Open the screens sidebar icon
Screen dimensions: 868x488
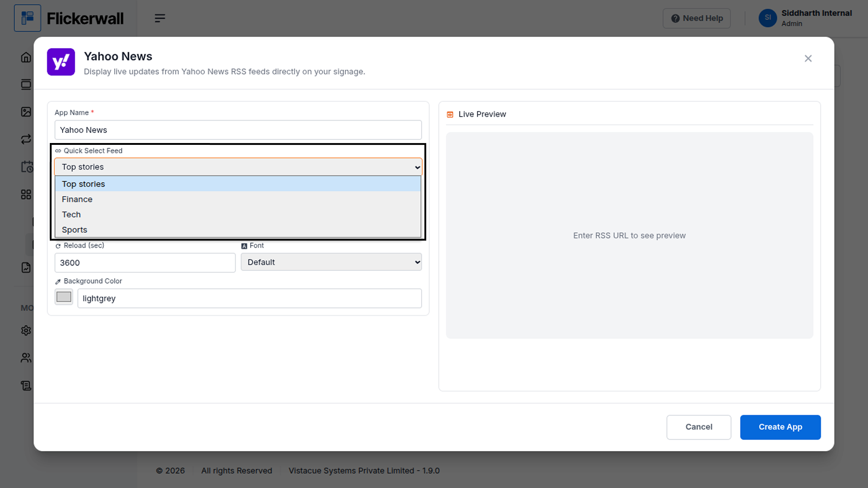point(26,85)
